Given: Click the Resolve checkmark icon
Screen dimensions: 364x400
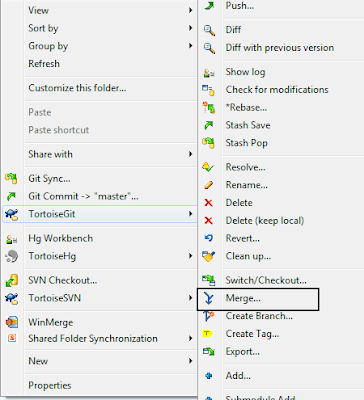Looking at the screenshot, I should click(x=208, y=167).
